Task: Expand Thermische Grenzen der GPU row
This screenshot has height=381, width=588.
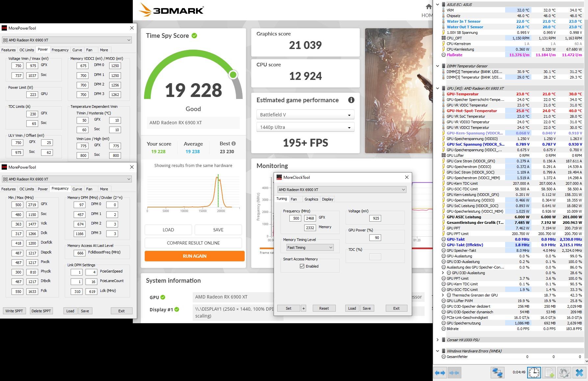Action: tap(443, 295)
